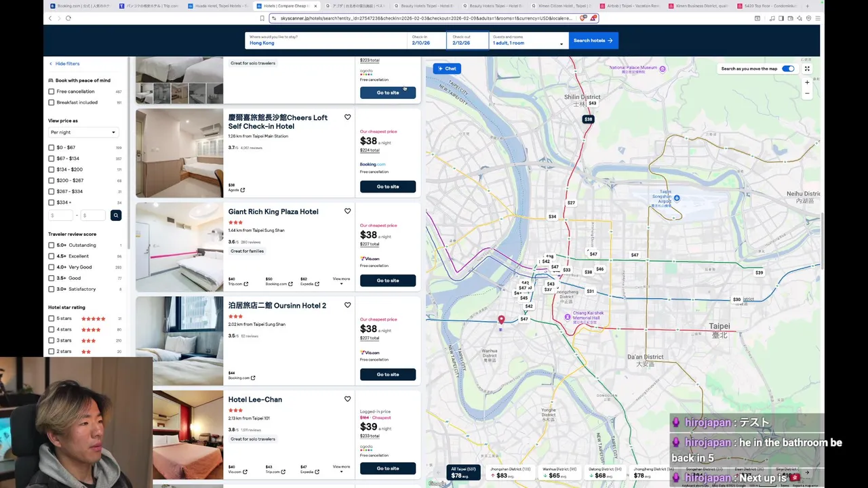Open the Check-in date picker
This screenshot has width=868, height=488.
(x=427, y=40)
